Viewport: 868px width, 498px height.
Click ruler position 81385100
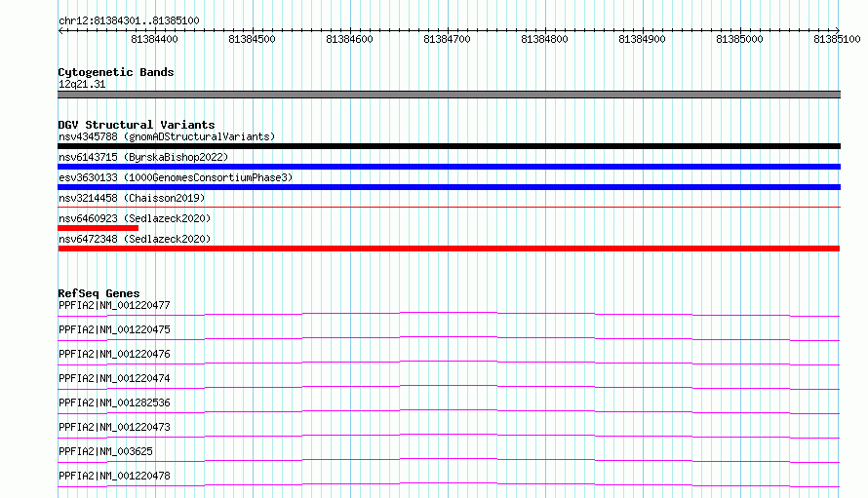(837, 39)
